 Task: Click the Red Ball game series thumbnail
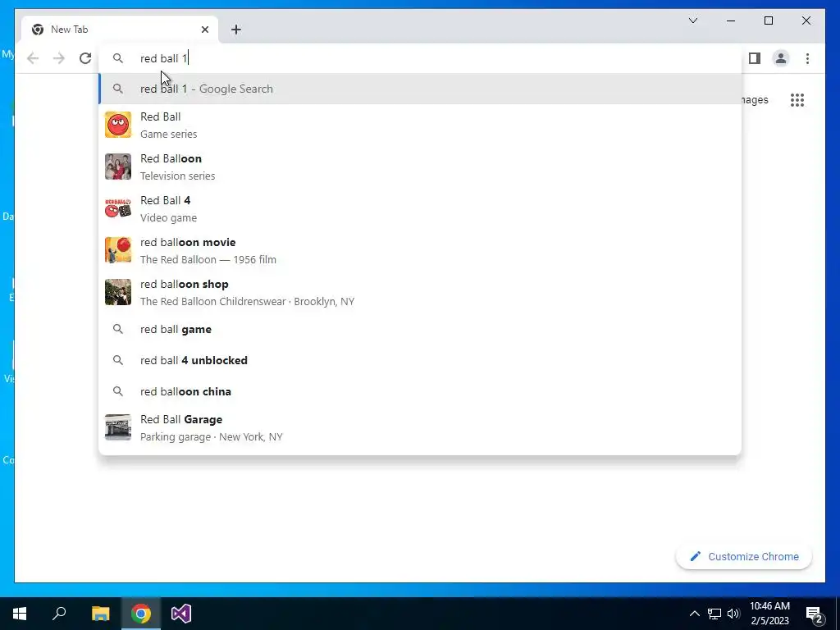(x=118, y=125)
